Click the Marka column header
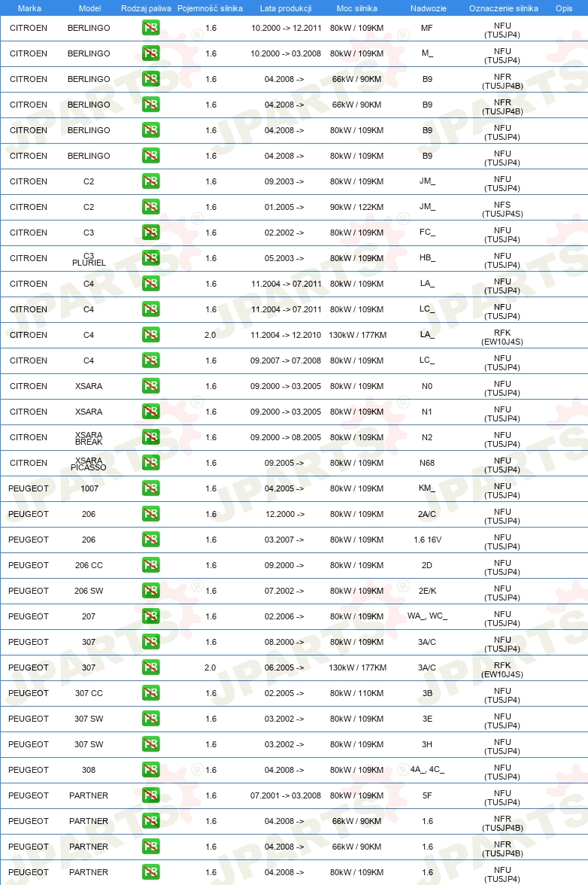The image size is (588, 885). click(x=29, y=8)
